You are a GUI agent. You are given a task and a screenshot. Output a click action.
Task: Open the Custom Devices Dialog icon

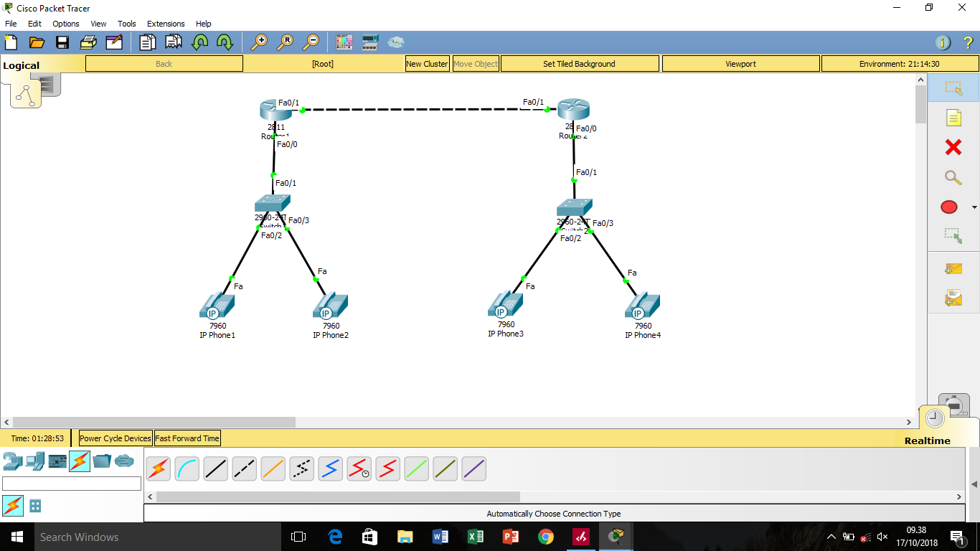[x=370, y=42]
